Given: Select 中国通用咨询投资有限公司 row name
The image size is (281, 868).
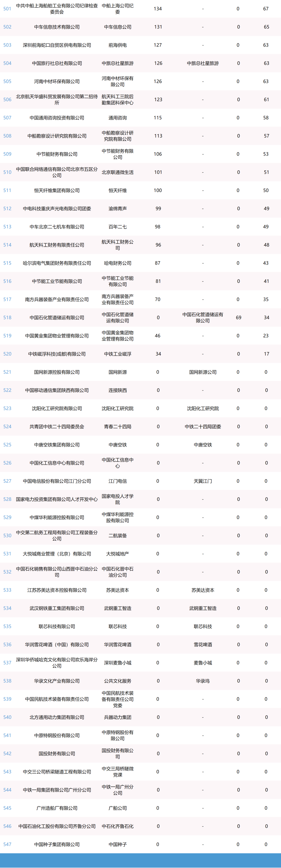Looking at the screenshot, I should [57, 118].
